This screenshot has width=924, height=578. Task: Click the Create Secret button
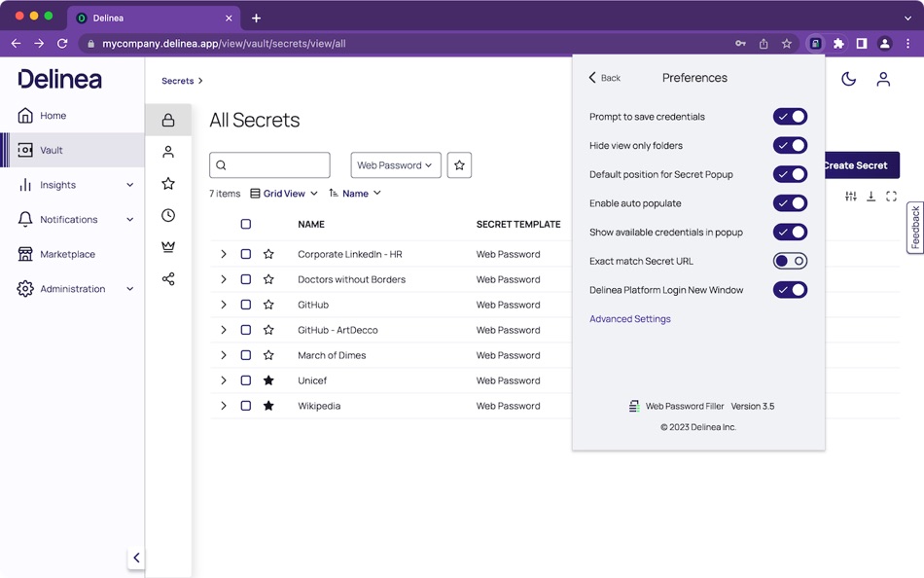coord(861,165)
